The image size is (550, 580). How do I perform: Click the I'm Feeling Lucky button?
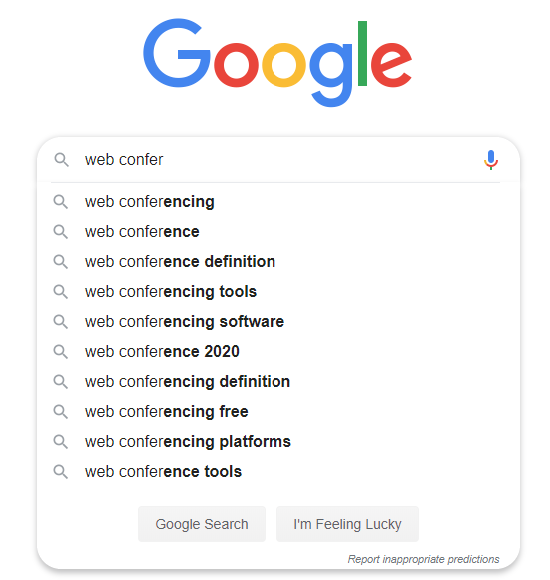pyautogui.click(x=347, y=524)
